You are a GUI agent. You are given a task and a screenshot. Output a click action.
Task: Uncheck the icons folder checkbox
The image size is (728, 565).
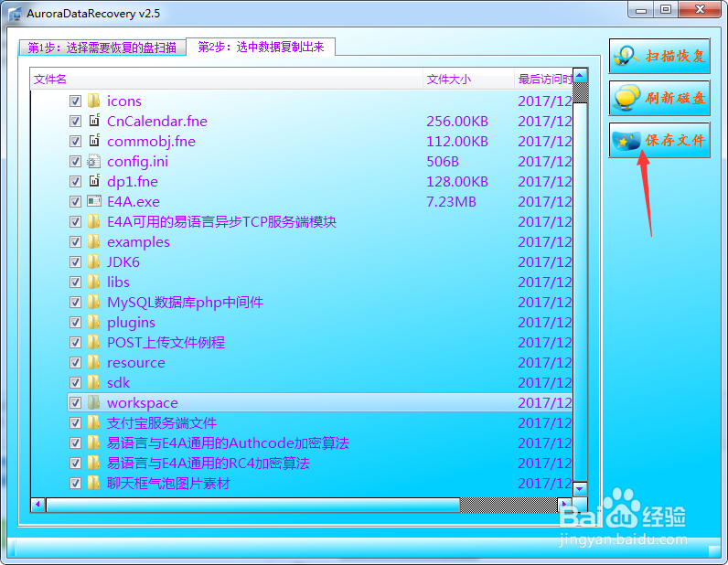pos(75,101)
